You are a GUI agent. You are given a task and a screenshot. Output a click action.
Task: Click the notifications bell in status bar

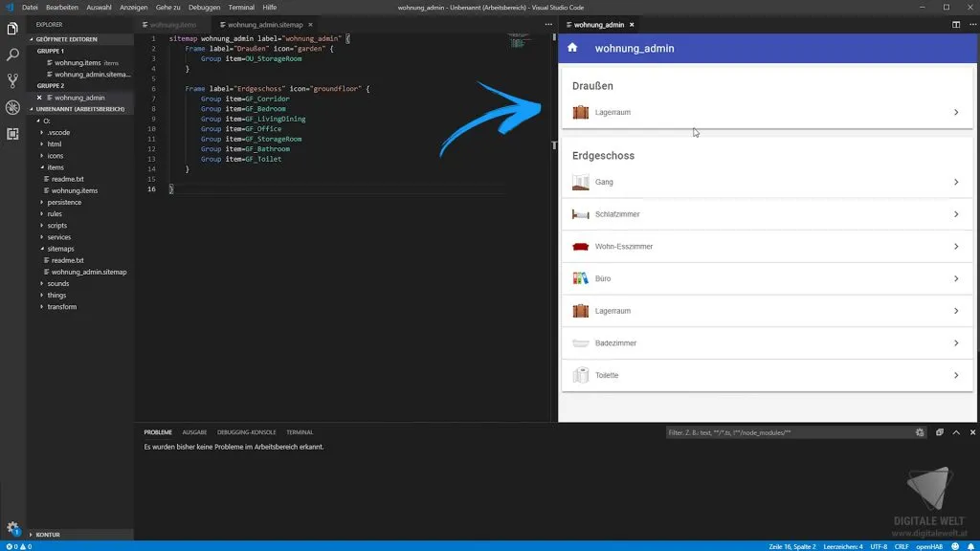970,546
